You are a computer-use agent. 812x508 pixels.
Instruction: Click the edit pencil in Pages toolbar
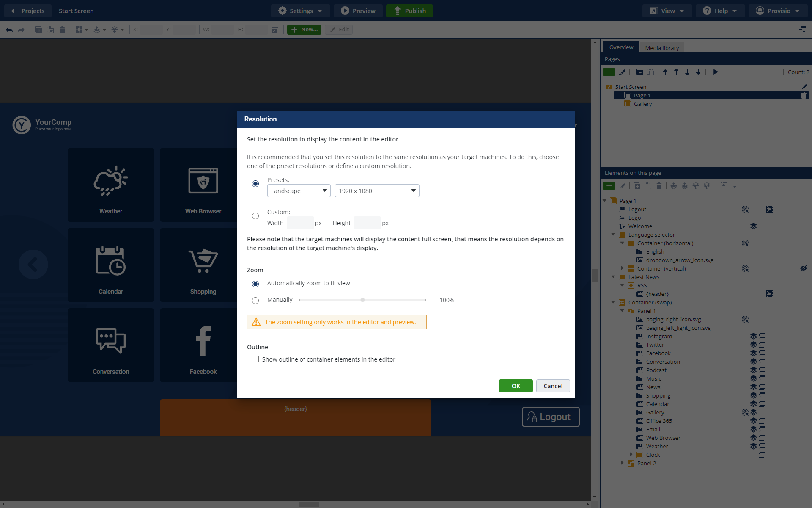(622, 72)
